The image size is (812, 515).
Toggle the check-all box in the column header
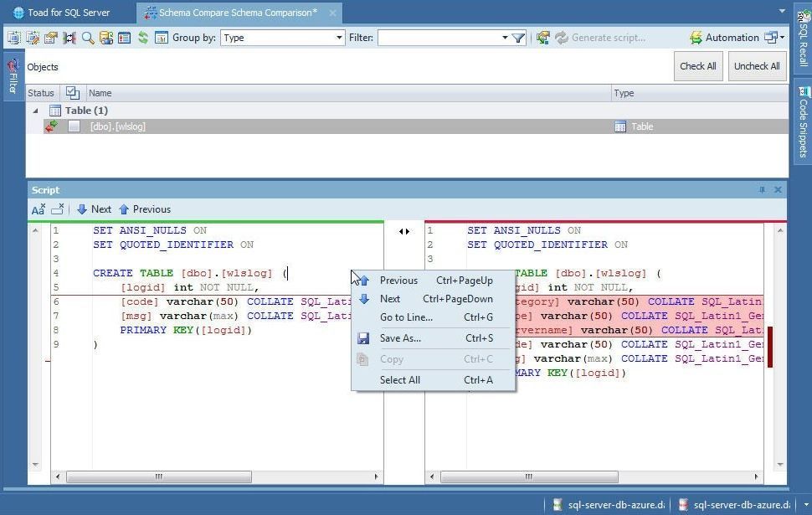click(73, 93)
